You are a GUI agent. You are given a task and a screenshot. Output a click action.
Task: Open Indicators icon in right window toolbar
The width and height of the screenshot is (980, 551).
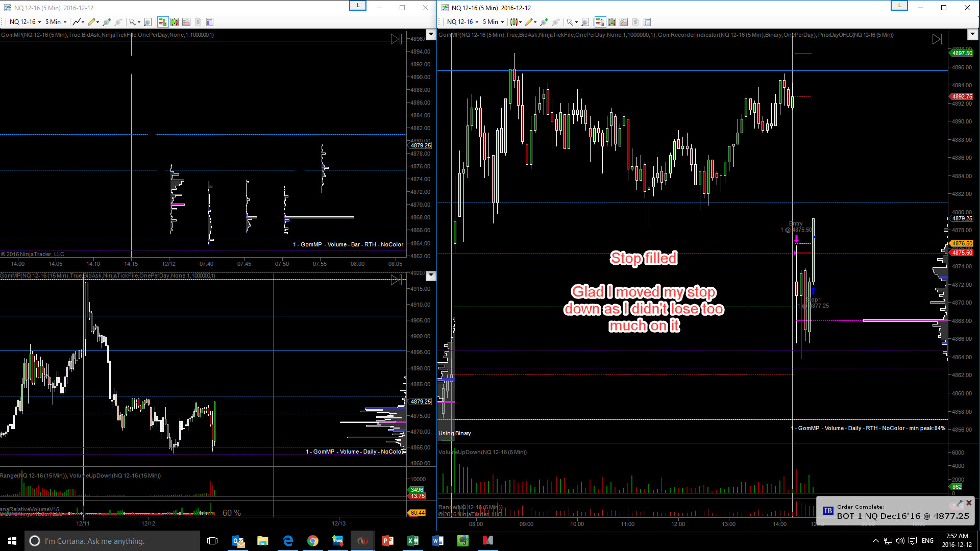tap(624, 22)
